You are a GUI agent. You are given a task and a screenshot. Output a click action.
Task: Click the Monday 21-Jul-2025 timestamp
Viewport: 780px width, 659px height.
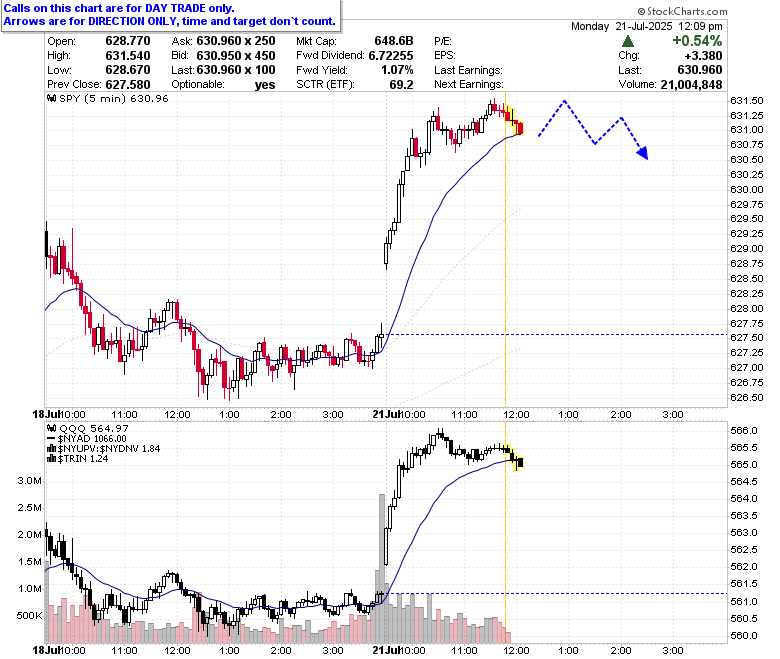coord(647,26)
